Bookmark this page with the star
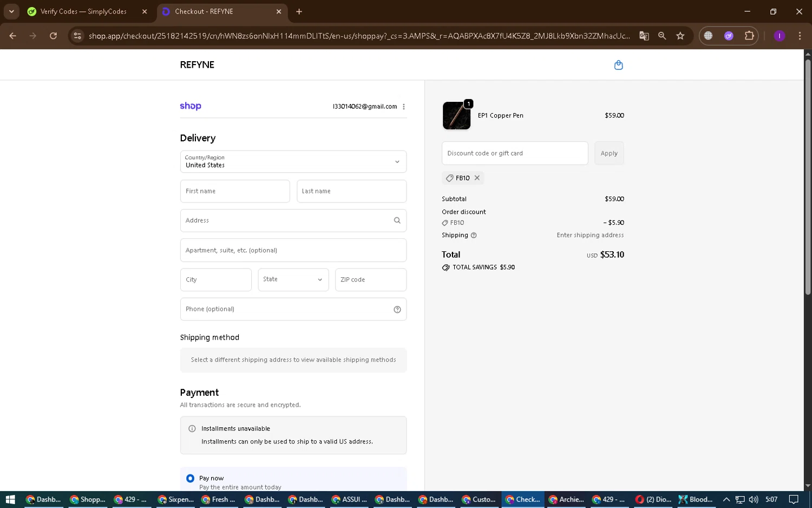The height and width of the screenshot is (508, 812). (x=680, y=36)
